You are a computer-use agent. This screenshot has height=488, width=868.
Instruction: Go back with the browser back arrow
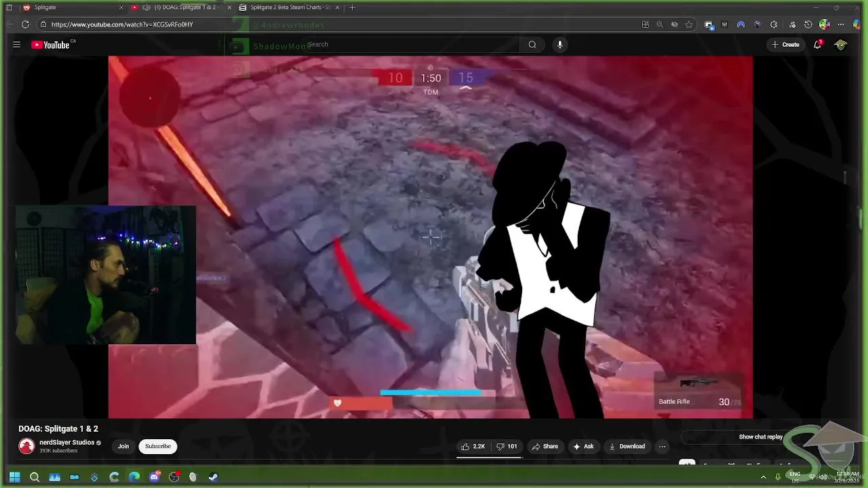(x=9, y=24)
